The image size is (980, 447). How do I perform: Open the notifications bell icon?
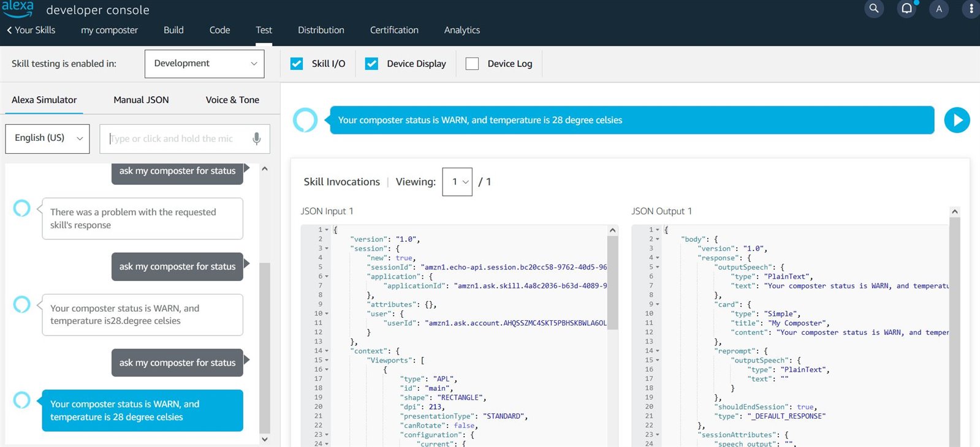tap(906, 9)
